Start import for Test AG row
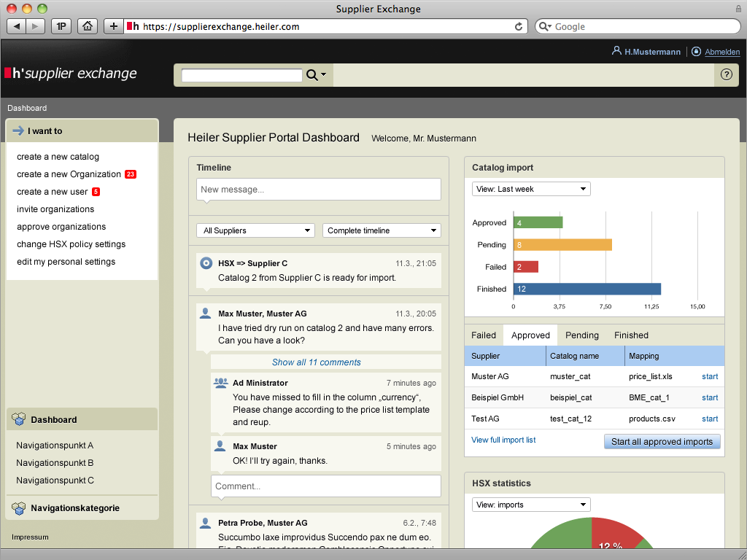Viewport: 747px width, 560px height. click(710, 419)
